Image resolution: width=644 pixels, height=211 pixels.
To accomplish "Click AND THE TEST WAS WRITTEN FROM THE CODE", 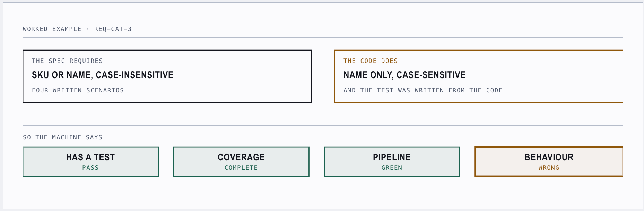I will pyautogui.click(x=423, y=90).
